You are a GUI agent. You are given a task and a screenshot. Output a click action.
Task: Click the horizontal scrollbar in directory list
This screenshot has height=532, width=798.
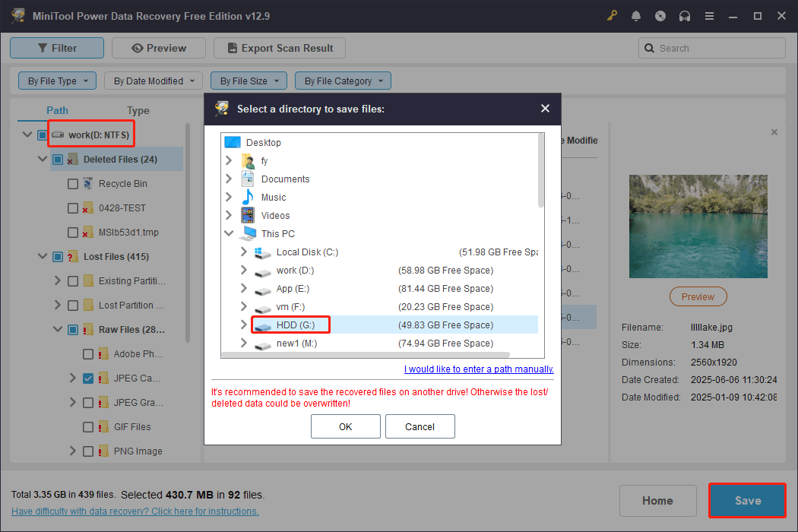[x=366, y=355]
